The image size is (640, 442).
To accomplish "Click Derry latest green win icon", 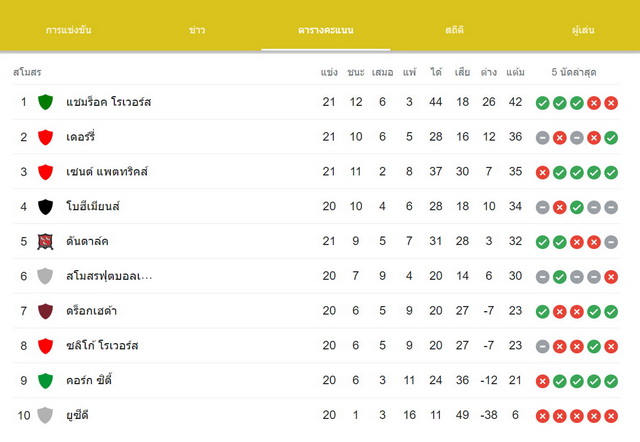I will 611,138.
